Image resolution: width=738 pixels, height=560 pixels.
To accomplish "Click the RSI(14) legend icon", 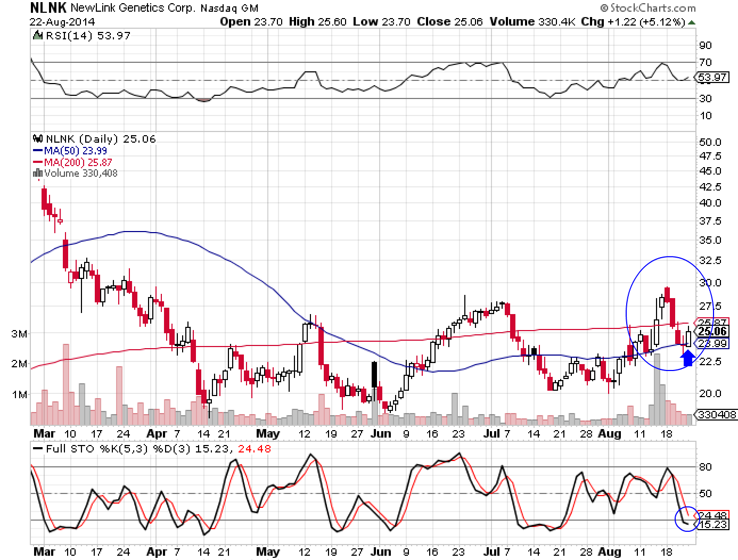I will tap(37, 36).
